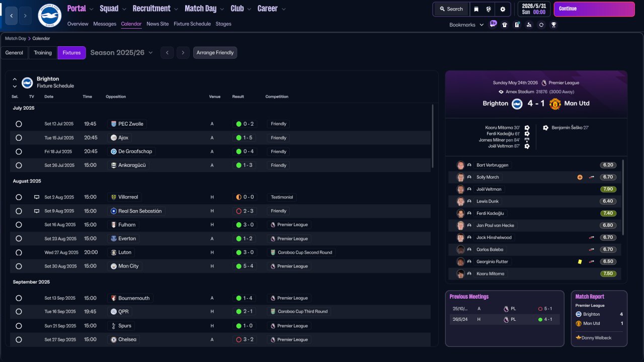Click the trophy icon in bookmarks bar
The image size is (644, 362).
553,25
